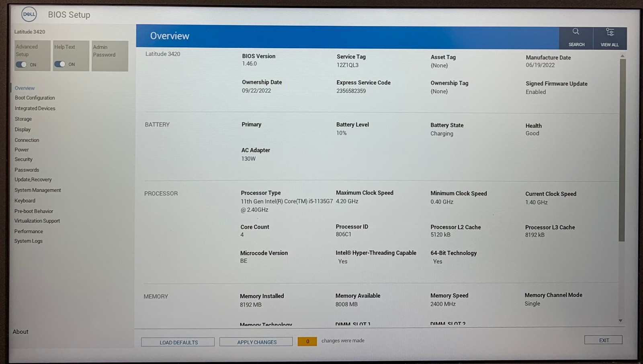Click the Memory Speed 2400 MHz value

443,304
